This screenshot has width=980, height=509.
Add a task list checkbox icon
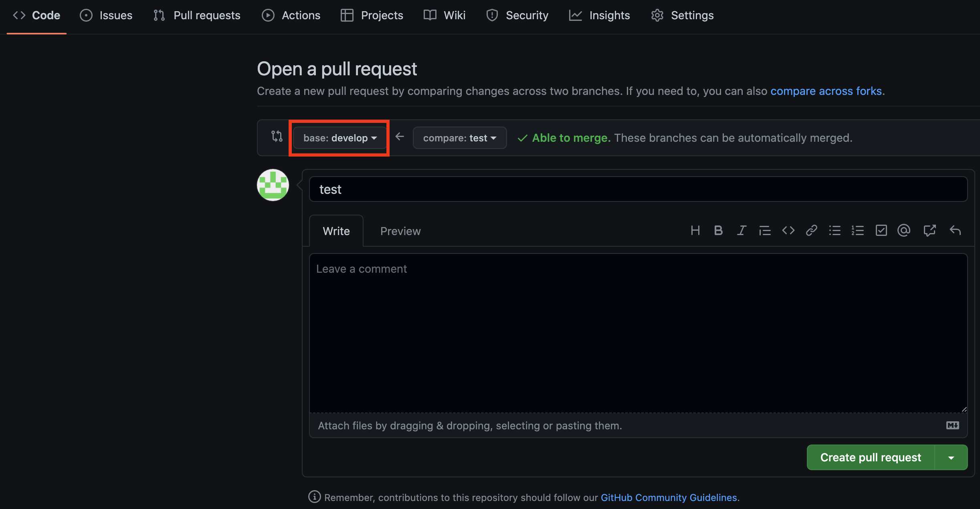point(881,230)
